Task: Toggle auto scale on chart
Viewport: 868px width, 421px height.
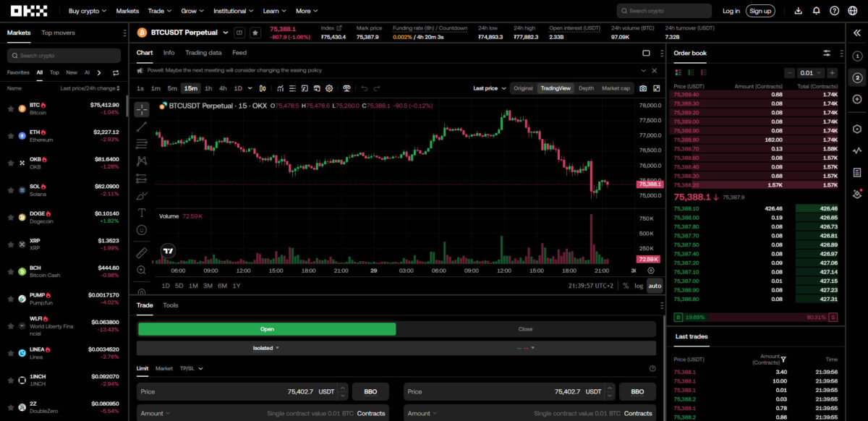Action: pyautogui.click(x=655, y=286)
